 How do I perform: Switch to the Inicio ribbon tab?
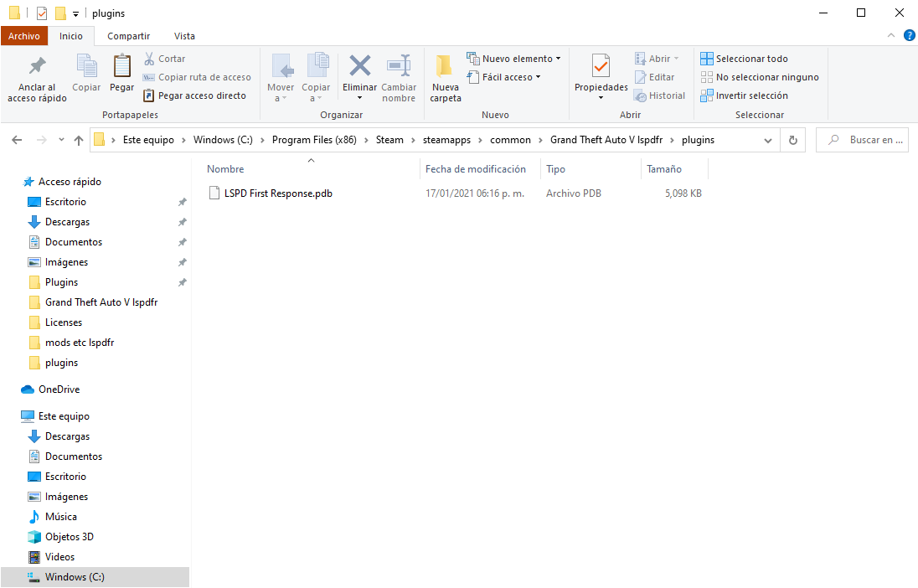pyautogui.click(x=71, y=36)
